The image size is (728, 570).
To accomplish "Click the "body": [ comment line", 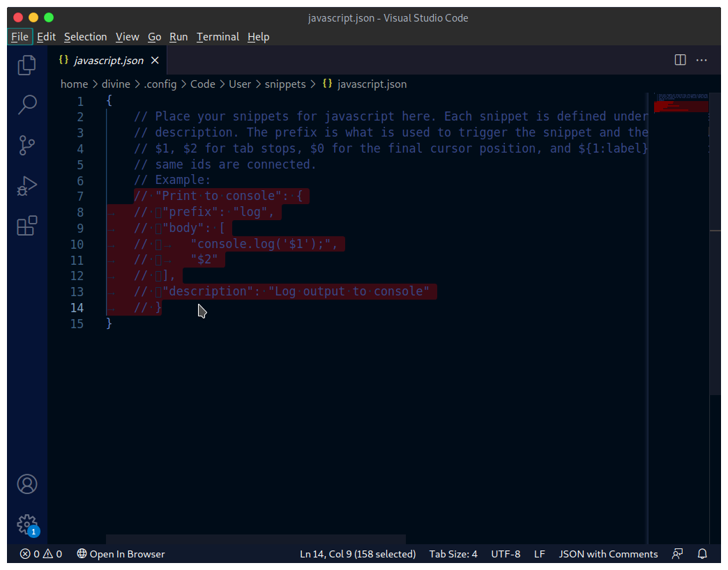I will (180, 228).
